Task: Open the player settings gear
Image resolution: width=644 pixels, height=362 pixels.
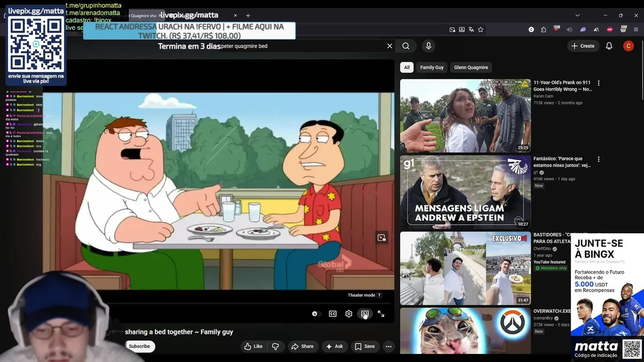Action: click(349, 314)
